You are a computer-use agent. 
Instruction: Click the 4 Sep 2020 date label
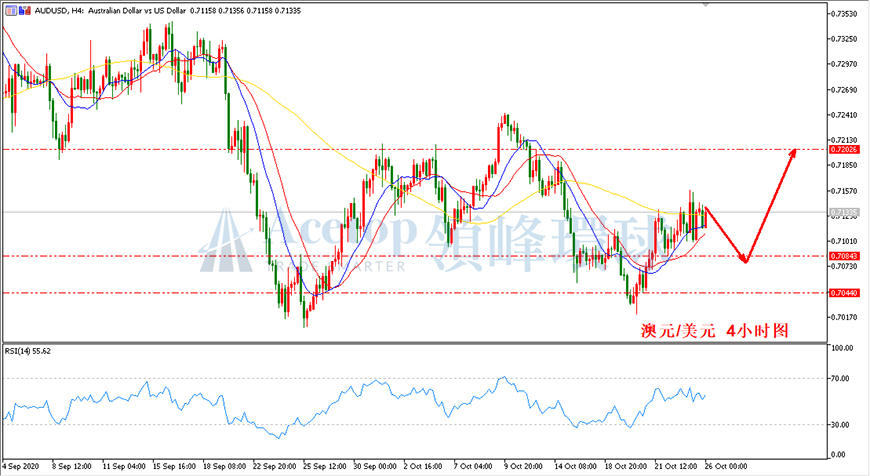[21, 466]
